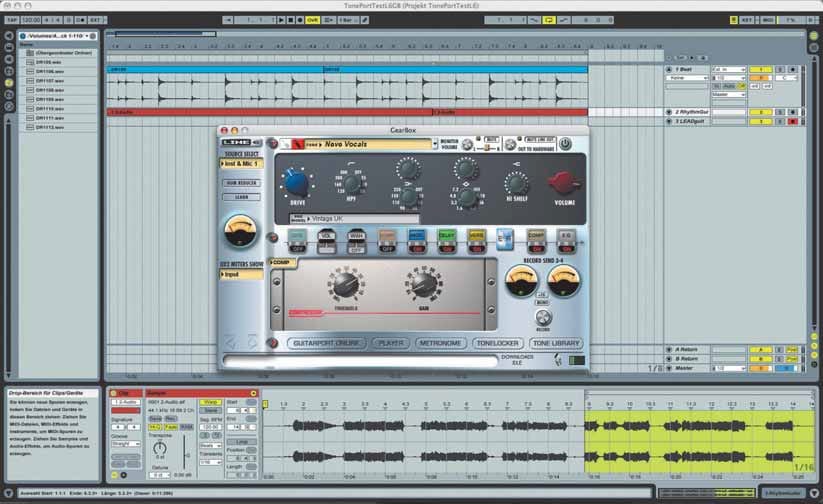The image size is (823, 504).
Task: Disarm recording on the 3 LEADguit track
Action: point(793,121)
